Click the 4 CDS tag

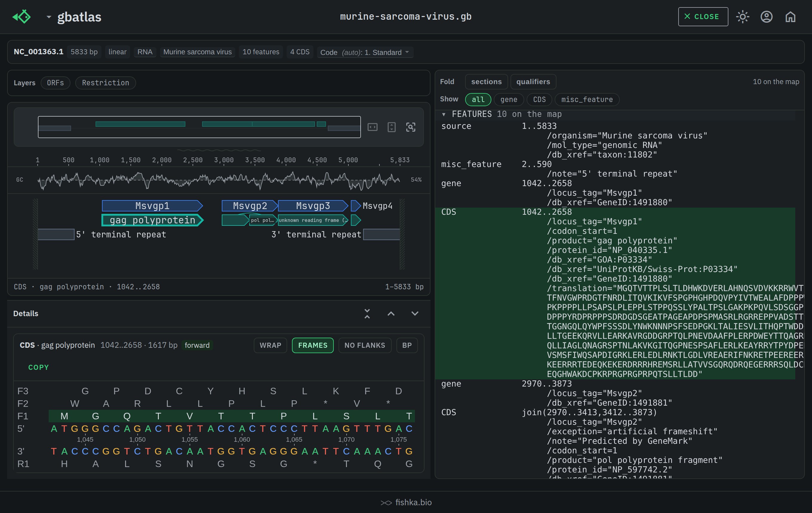click(300, 52)
